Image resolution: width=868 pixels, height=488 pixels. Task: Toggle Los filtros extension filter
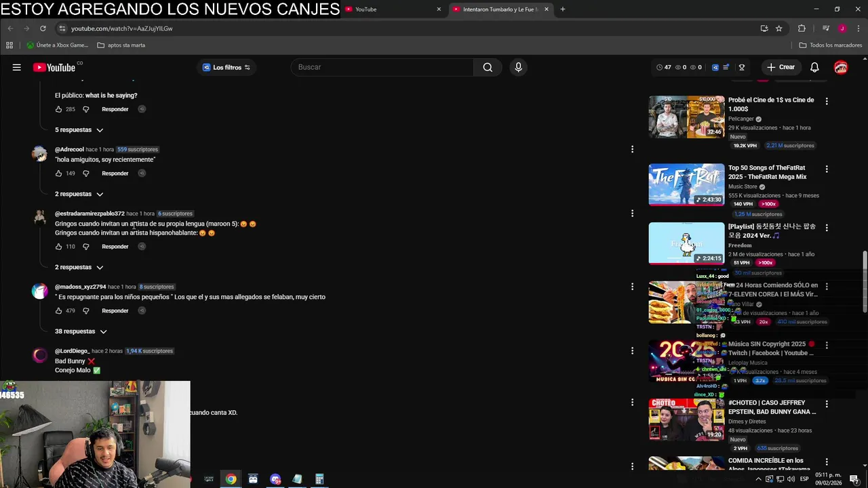(x=226, y=67)
